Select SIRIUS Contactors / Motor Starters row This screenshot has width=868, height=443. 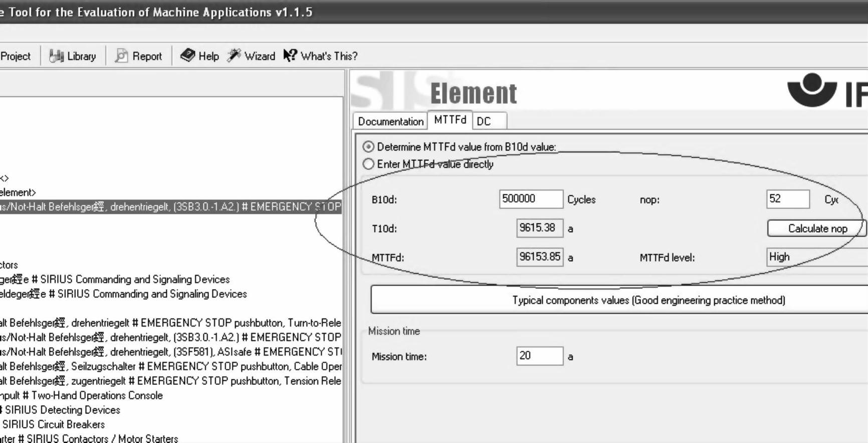tap(89, 438)
